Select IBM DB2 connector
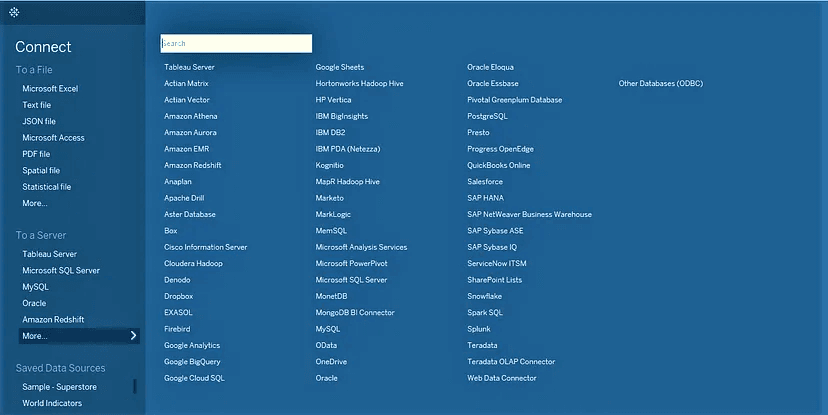 pos(331,133)
